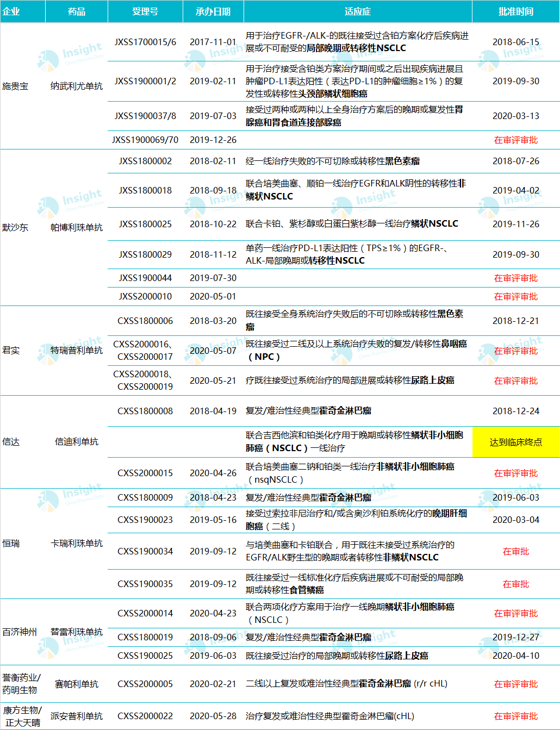Viewport: 560px width, 730px height.
Task: Select the company cell 施贵宝
Action: tap(15, 86)
